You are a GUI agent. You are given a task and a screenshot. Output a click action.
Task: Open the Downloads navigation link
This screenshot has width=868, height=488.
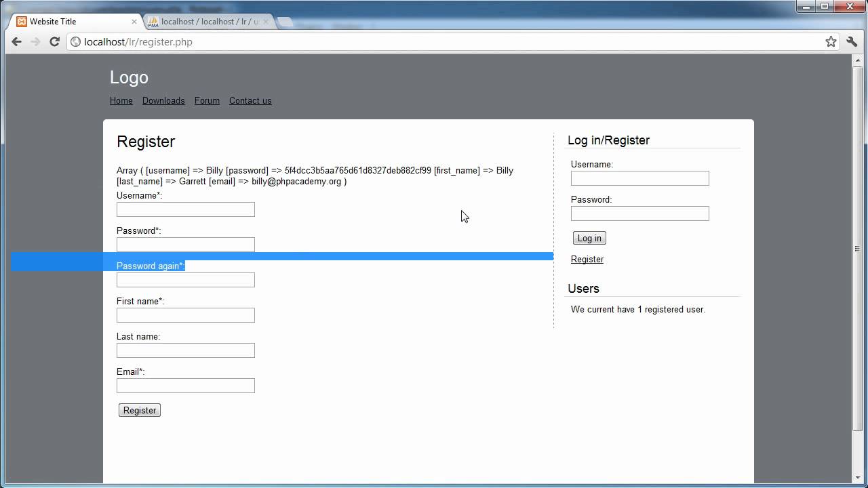pyautogui.click(x=163, y=101)
